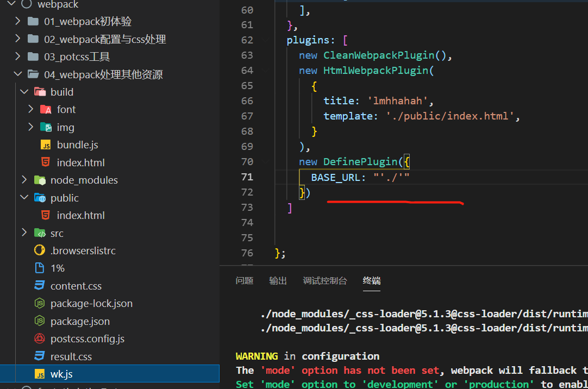Click the 03_potcss工具 folder icon
This screenshot has width=588, height=389.
[33, 57]
